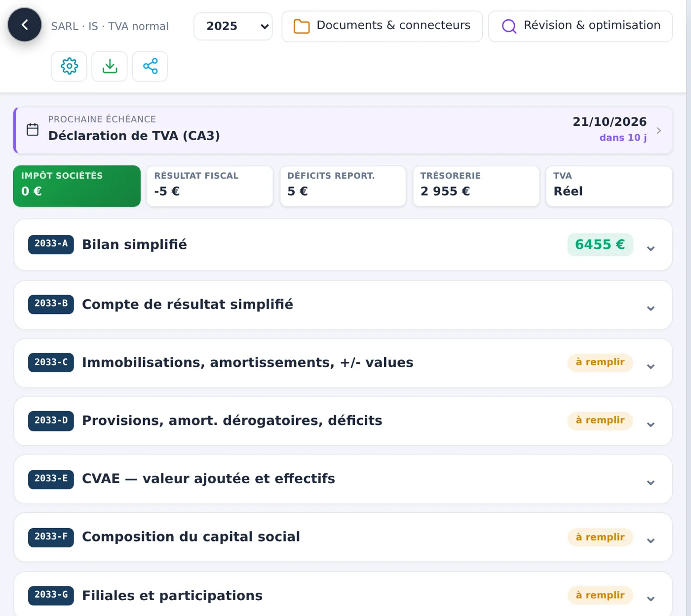Click the 6455 € badge on Bilan simplifié
The height and width of the screenshot is (616, 691).
point(600,245)
